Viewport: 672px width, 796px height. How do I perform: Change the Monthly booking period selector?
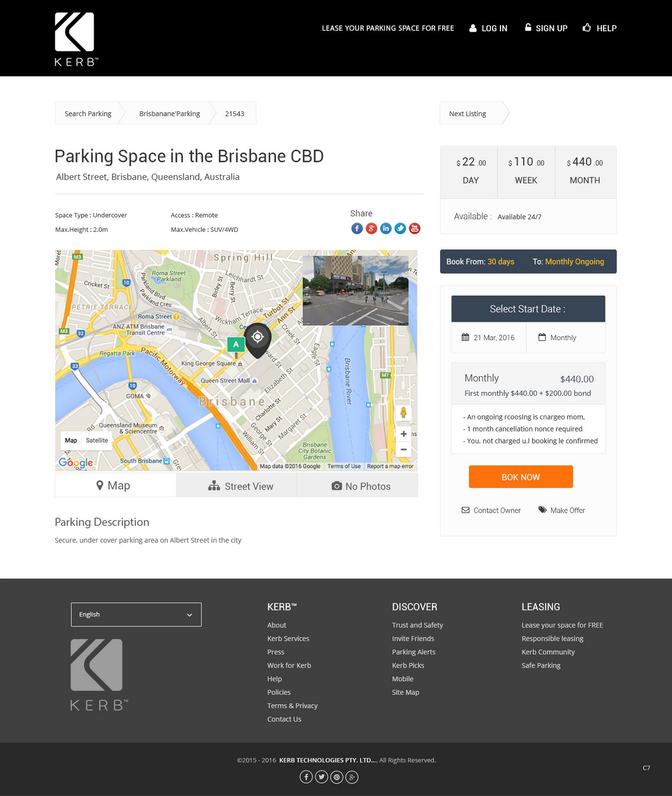point(565,338)
